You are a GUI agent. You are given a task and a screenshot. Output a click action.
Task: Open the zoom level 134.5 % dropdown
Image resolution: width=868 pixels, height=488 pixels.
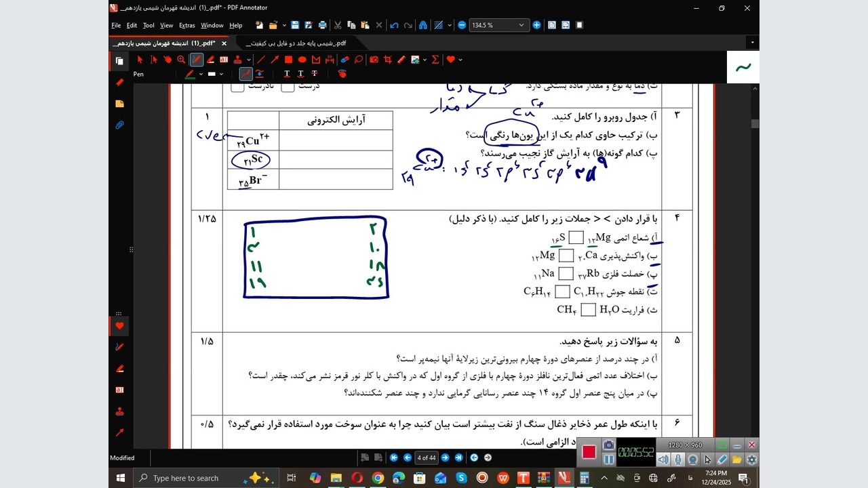point(521,25)
